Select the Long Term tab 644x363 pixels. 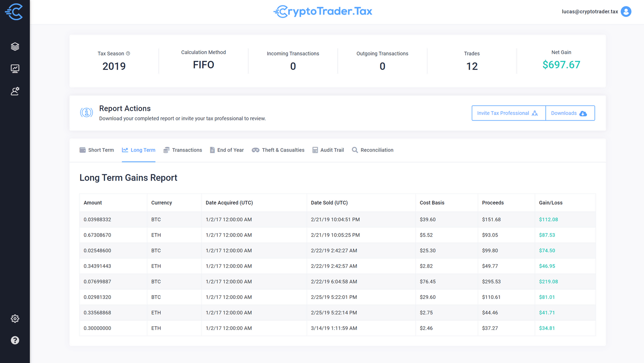138,150
